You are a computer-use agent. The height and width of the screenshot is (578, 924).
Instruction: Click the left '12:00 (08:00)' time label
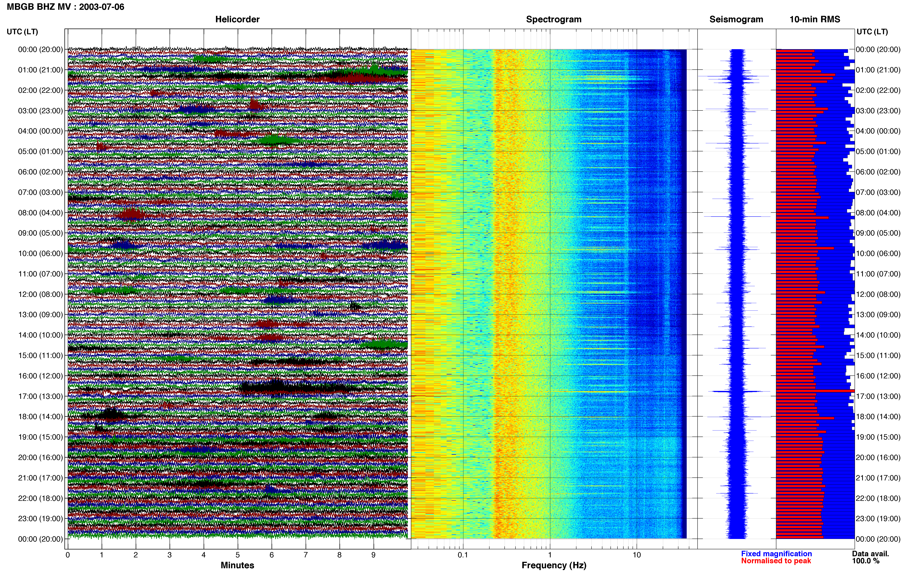pyautogui.click(x=41, y=294)
